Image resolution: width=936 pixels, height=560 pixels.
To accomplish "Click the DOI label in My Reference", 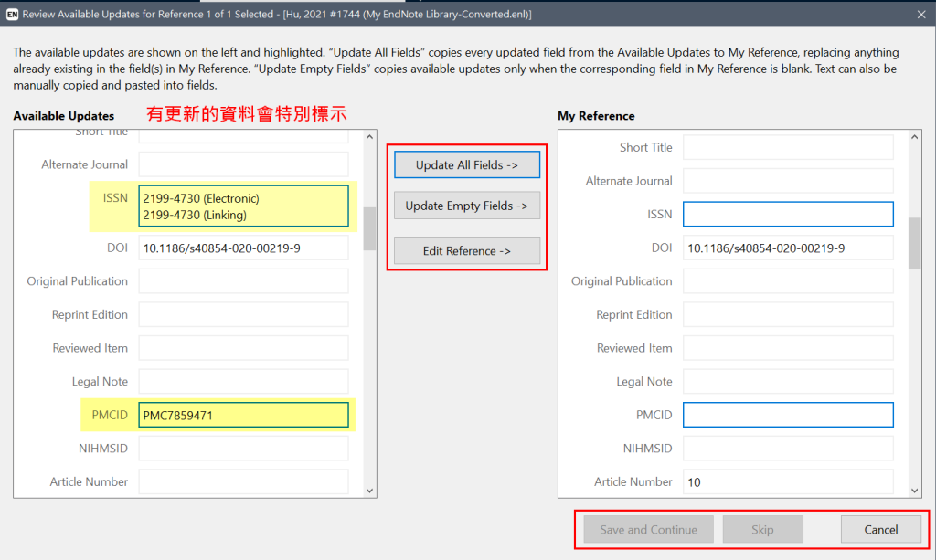I will [x=662, y=248].
